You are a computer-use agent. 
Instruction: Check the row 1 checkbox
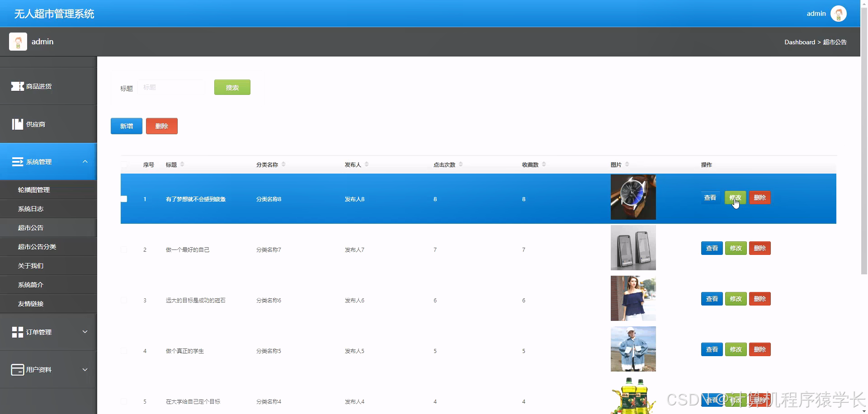click(x=124, y=199)
